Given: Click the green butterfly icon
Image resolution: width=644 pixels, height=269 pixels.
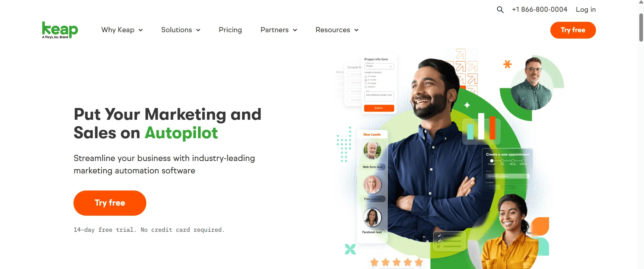Looking at the screenshot, I should click(x=350, y=249).
